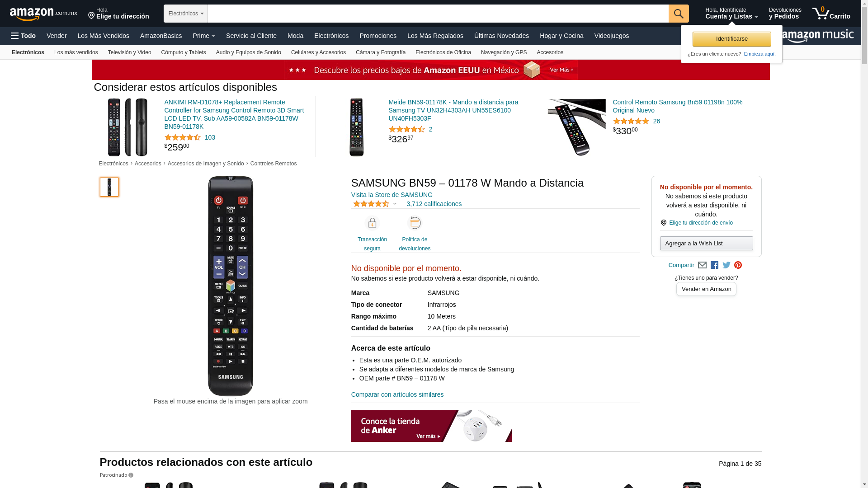Add item with Agregar a la Wish List
Image resolution: width=868 pixels, height=488 pixels.
point(706,244)
